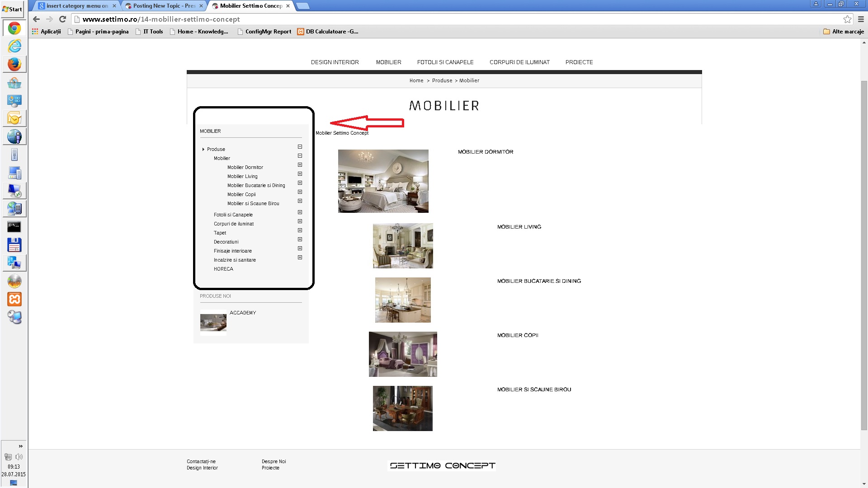
Task: Click the Back navigation arrow
Action: coord(37,19)
